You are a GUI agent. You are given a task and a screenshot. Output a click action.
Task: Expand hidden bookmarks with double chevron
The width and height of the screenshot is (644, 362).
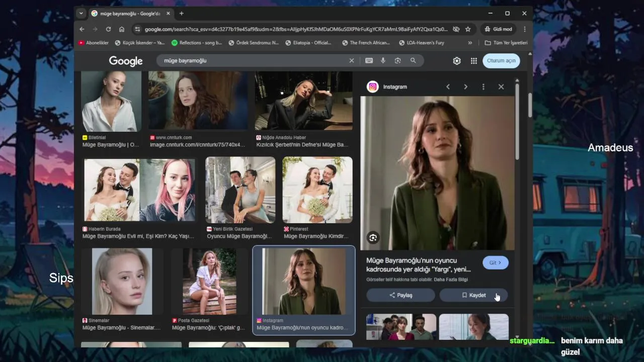[470, 43]
